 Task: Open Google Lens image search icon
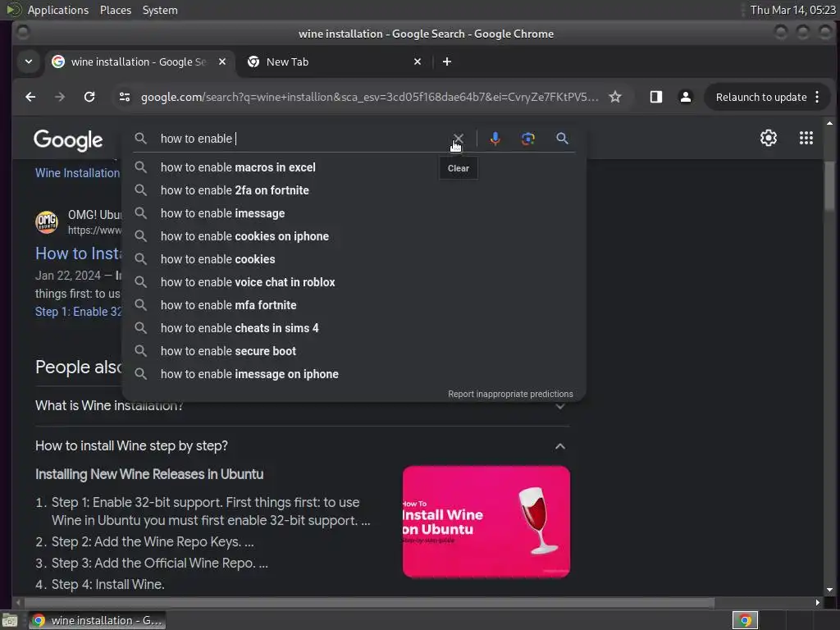tap(527, 139)
